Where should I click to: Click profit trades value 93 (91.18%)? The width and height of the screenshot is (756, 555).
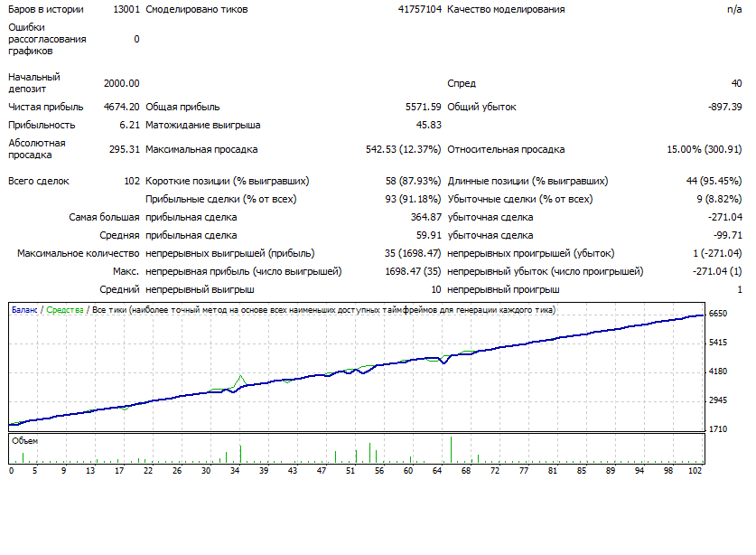point(413,199)
